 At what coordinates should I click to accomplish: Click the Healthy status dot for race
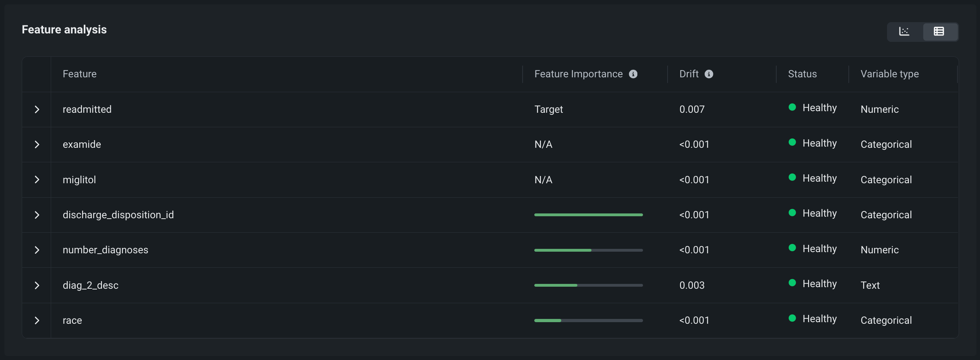click(792, 318)
